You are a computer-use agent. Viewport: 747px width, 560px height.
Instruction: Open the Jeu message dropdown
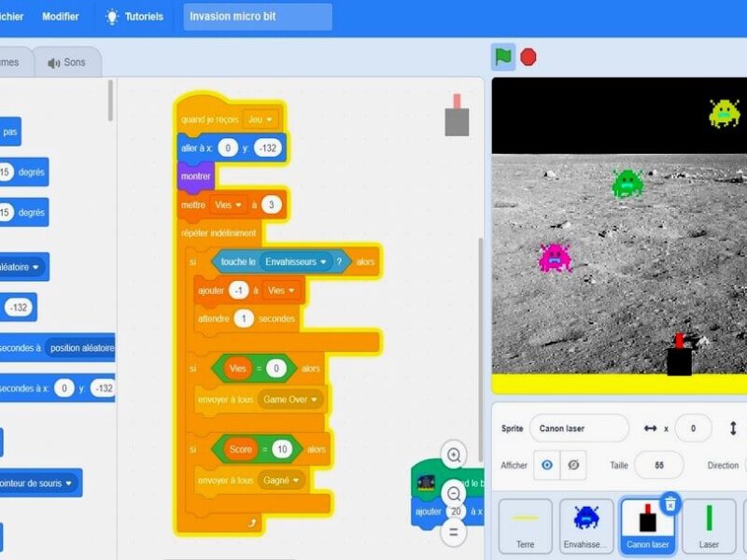click(261, 119)
